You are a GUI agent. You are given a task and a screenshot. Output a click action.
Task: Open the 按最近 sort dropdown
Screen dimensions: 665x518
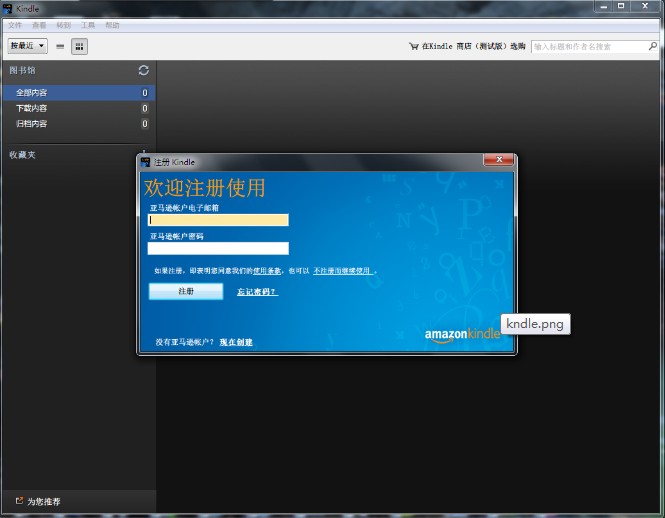(x=27, y=46)
